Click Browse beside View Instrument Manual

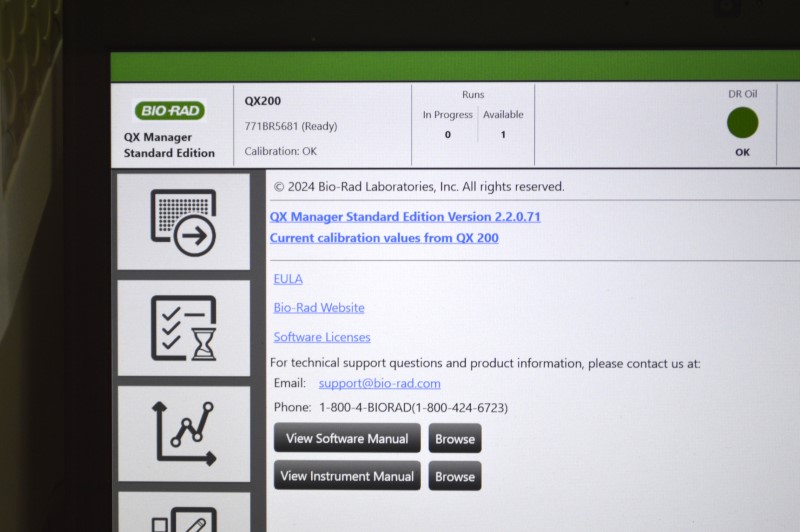click(x=455, y=477)
